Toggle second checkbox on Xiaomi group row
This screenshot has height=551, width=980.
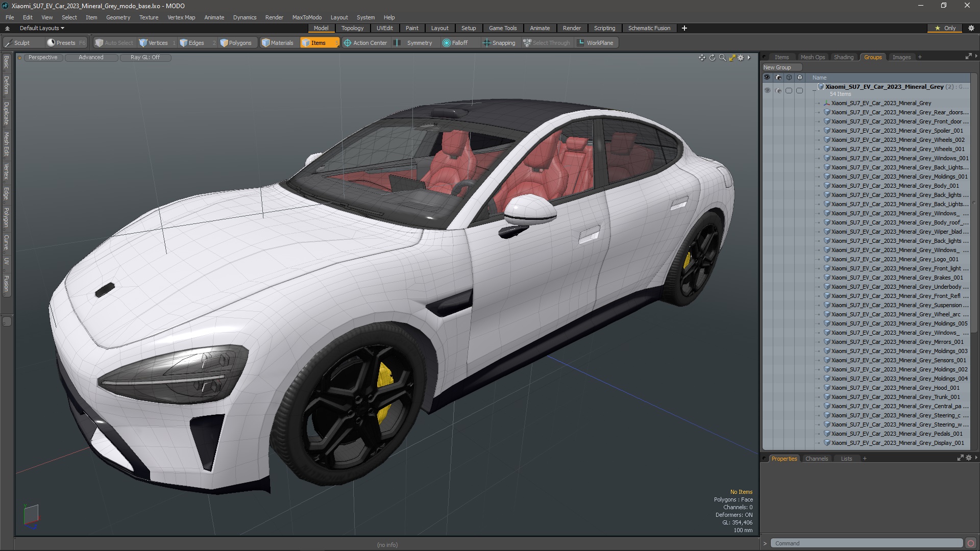[x=800, y=90]
